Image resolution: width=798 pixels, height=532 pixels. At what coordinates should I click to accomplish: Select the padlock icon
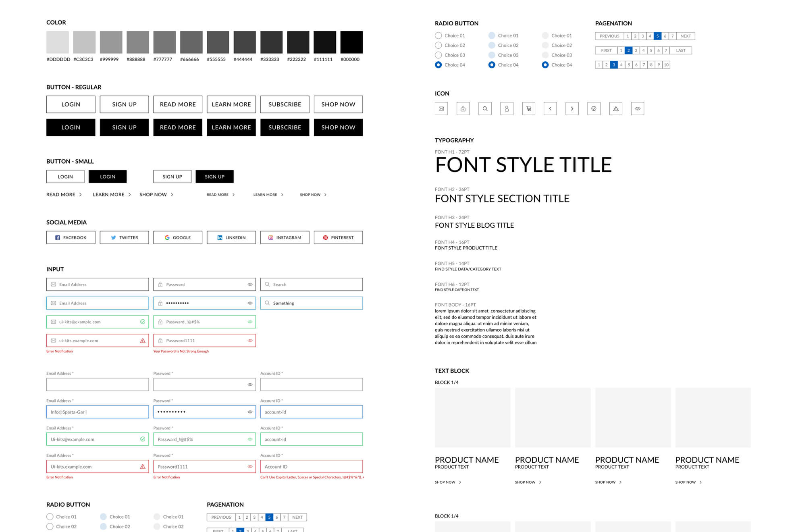[x=463, y=108]
